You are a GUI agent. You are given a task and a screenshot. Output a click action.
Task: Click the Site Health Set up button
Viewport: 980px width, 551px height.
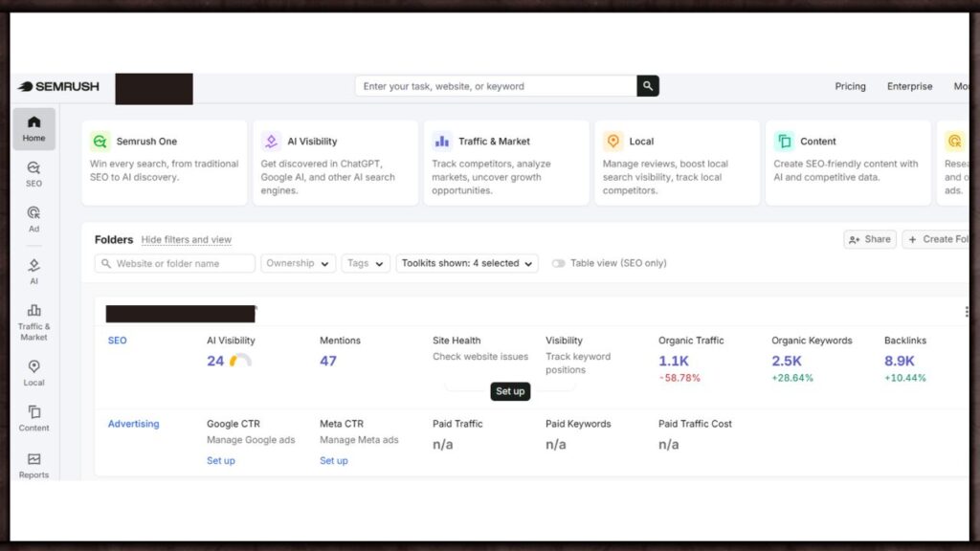[510, 391]
